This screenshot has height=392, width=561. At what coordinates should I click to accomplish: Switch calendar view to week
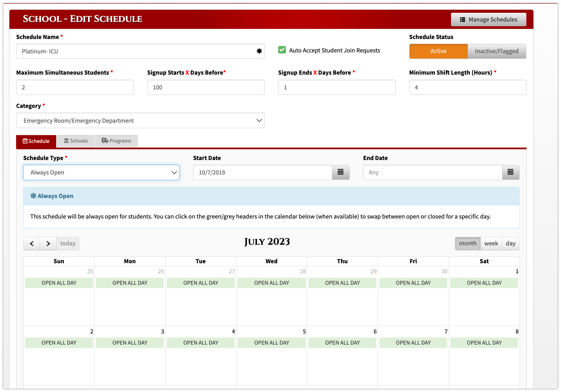click(x=491, y=243)
